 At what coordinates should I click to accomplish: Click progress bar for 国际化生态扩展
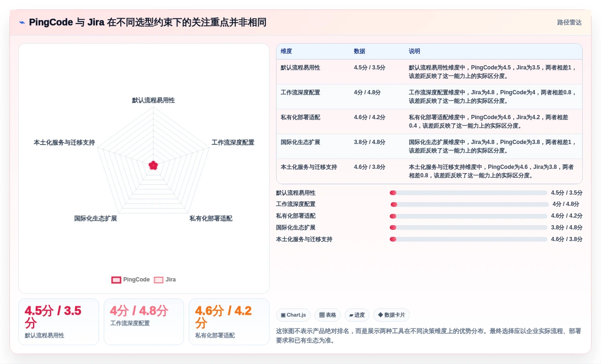468,227
